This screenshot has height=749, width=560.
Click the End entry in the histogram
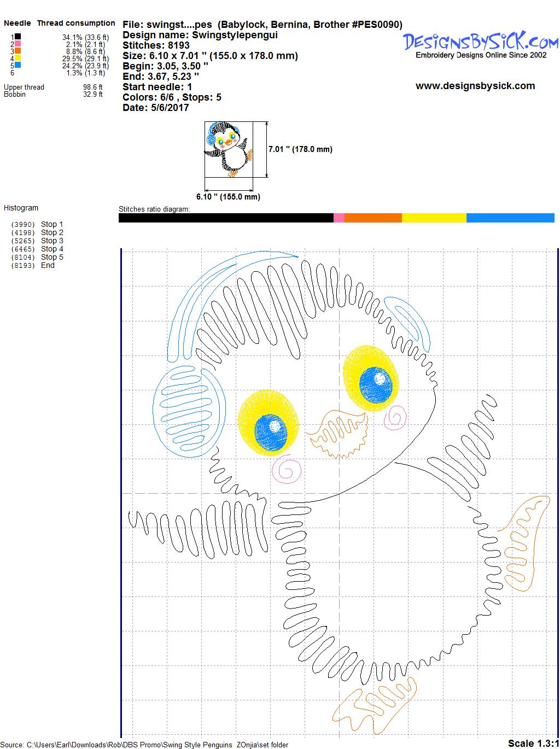[48, 265]
